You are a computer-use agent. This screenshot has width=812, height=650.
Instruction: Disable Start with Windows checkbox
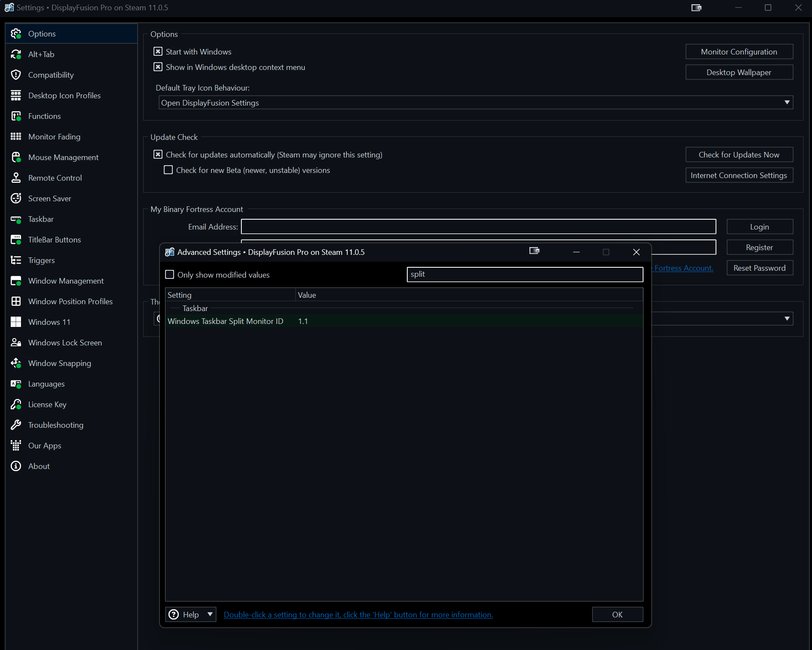pyautogui.click(x=158, y=52)
